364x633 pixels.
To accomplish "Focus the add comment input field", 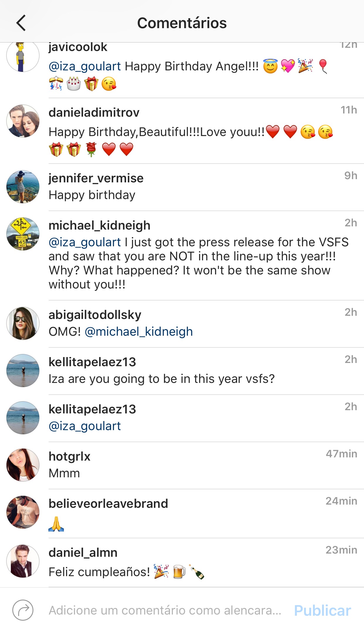I will coord(165,610).
